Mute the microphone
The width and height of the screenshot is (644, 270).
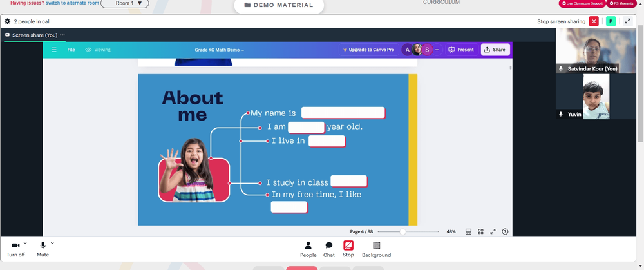point(43,249)
